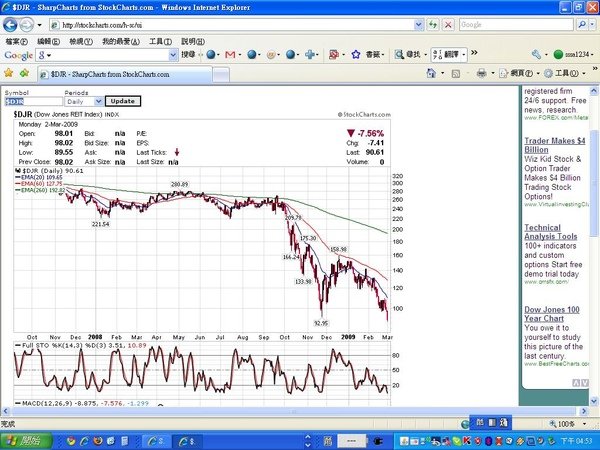Click the Home icon in command bar
Screen dimensions: 600x450
point(431,73)
